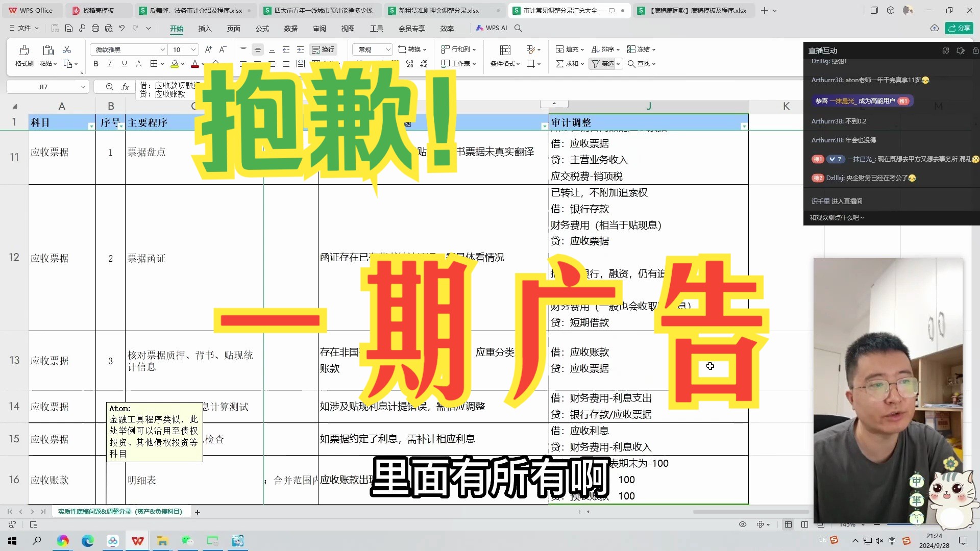The image size is (980, 551).
Task: Switch to page layout view icon
Action: tap(804, 524)
